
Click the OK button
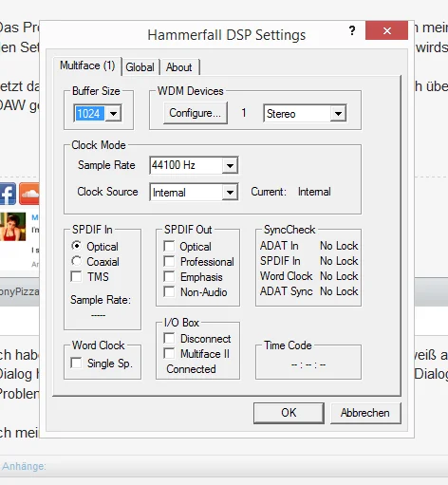[x=289, y=413]
